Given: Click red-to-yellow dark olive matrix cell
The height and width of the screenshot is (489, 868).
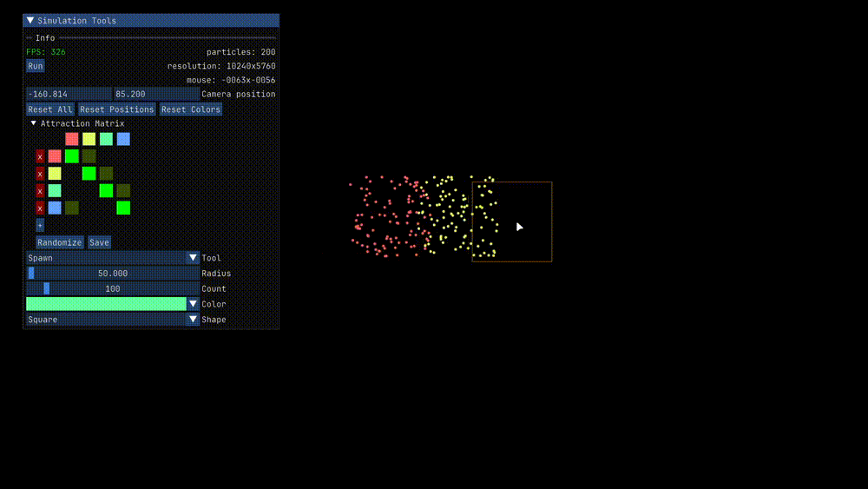Looking at the screenshot, I should pyautogui.click(x=89, y=156).
